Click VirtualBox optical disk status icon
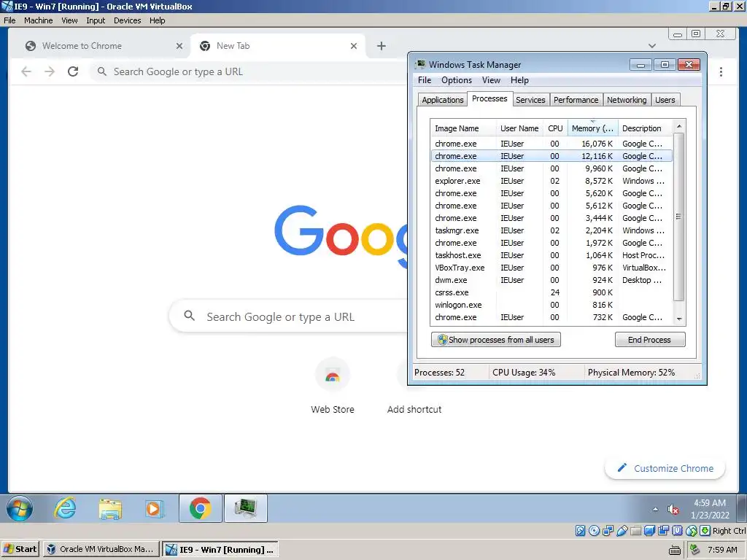This screenshot has width=747, height=560. coord(594,531)
